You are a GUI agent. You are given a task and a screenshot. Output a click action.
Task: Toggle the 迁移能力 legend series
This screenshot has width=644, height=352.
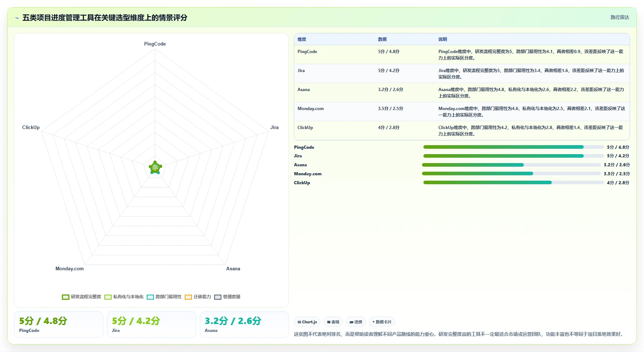tap(198, 297)
